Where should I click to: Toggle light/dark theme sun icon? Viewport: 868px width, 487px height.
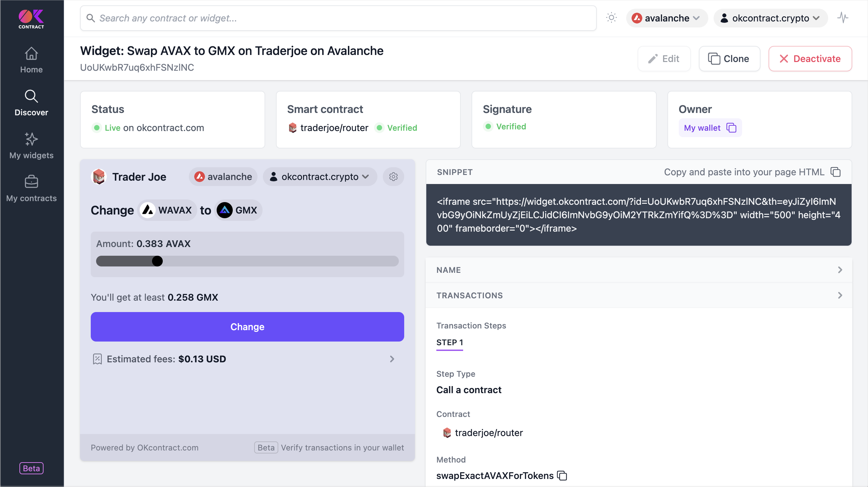(x=611, y=17)
